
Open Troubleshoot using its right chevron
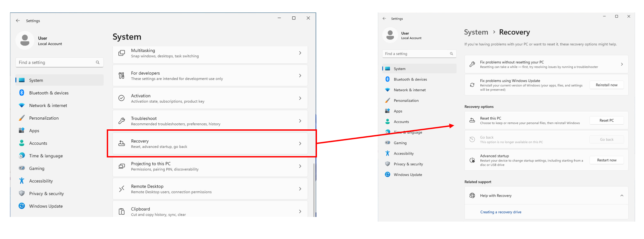300,121
